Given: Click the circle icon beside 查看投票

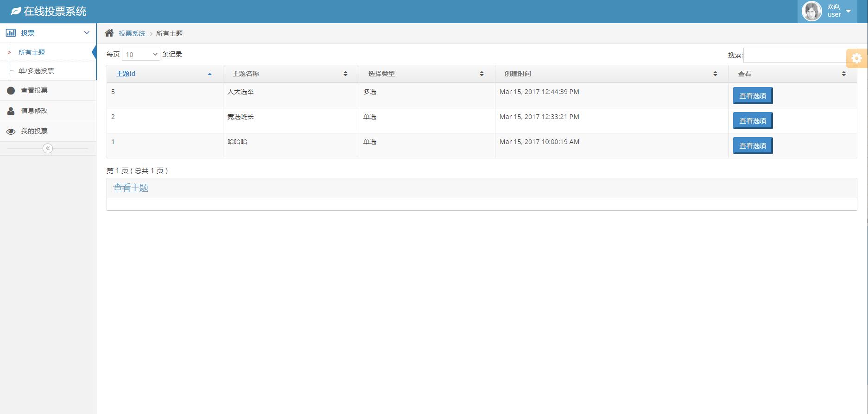Looking at the screenshot, I should pos(11,91).
